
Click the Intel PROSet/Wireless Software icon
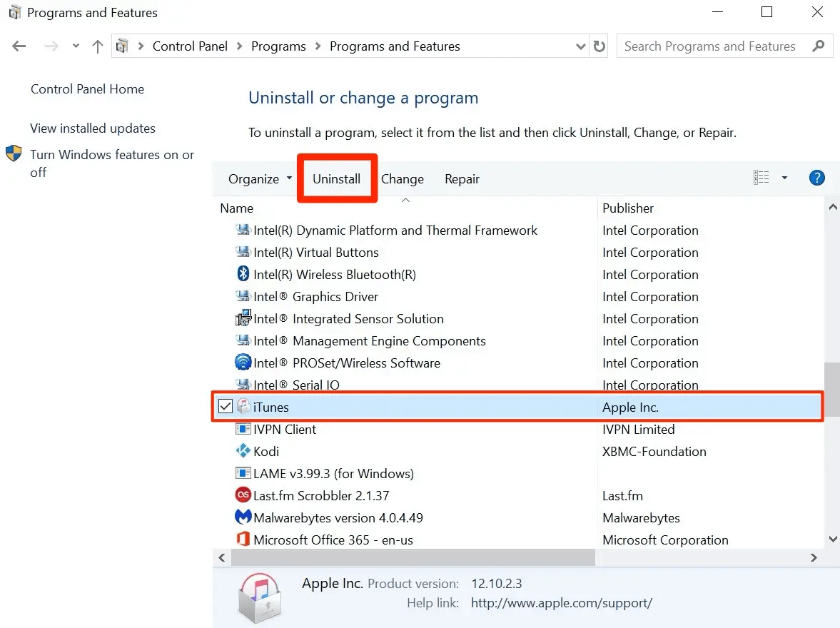click(x=243, y=363)
